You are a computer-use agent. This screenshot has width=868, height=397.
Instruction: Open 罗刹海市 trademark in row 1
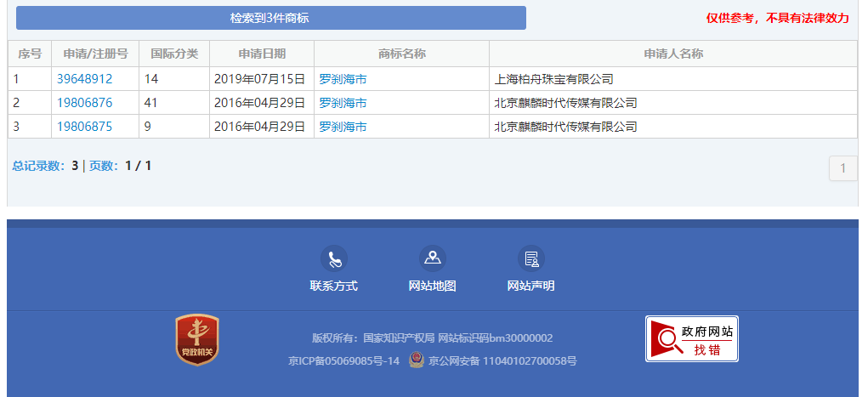tap(343, 79)
